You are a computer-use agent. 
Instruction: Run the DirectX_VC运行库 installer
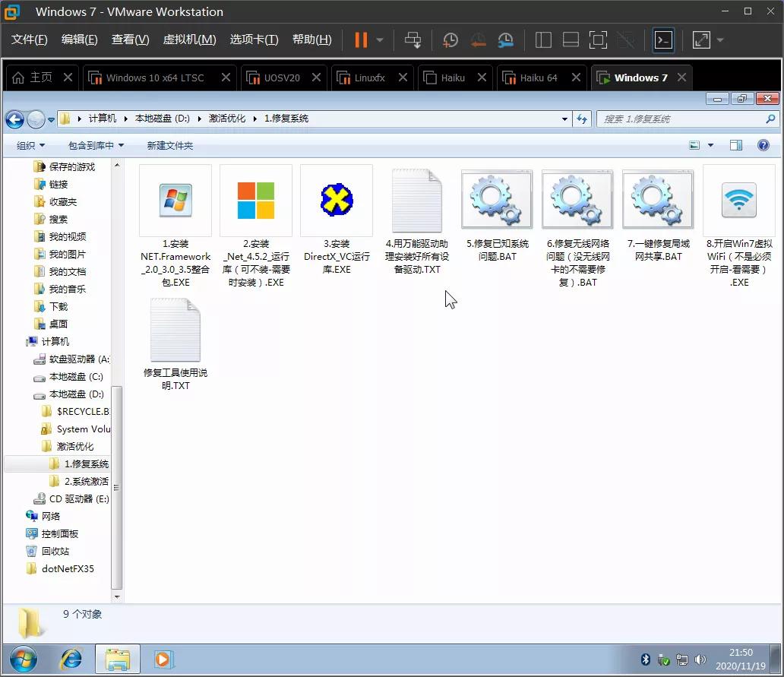coord(336,200)
